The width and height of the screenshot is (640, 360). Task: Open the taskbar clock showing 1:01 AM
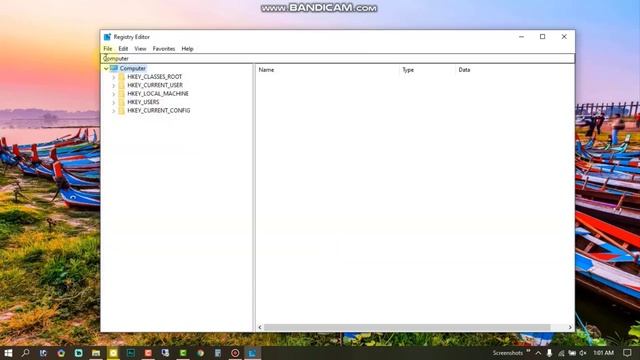tap(604, 353)
